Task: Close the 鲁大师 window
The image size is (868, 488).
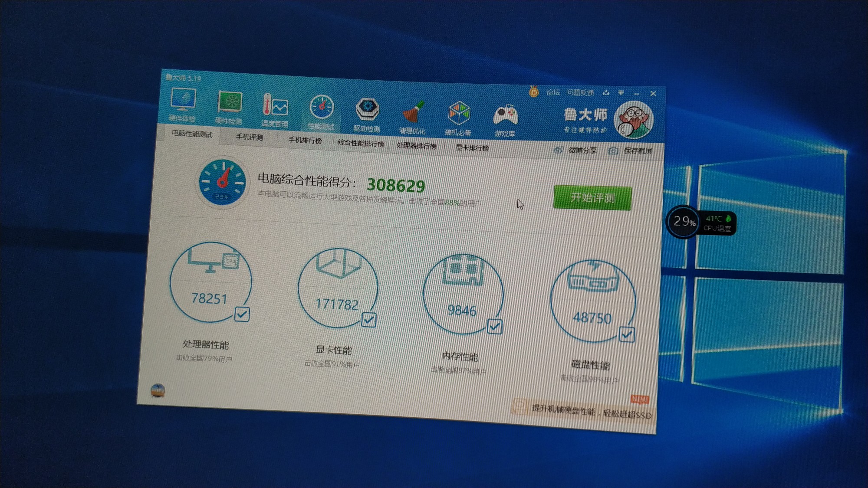Action: point(653,93)
